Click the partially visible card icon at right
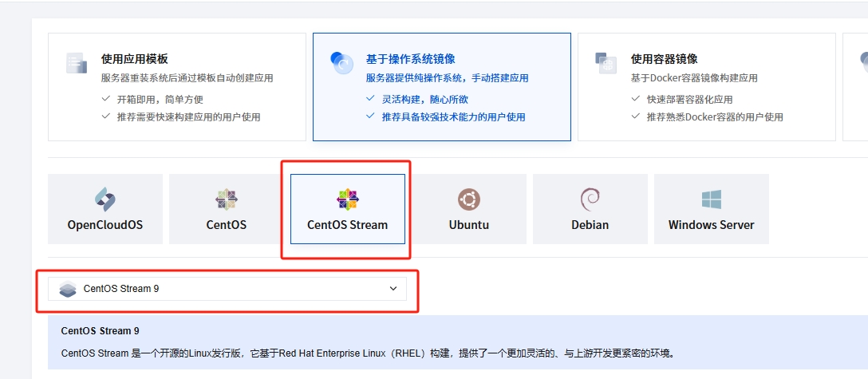This screenshot has height=379, width=868. [x=864, y=62]
